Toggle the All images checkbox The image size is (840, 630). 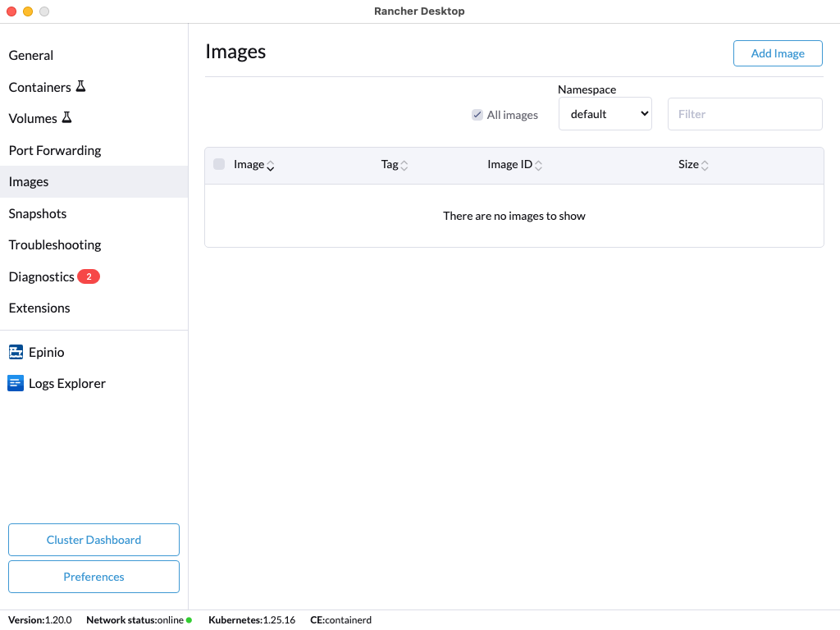(477, 115)
